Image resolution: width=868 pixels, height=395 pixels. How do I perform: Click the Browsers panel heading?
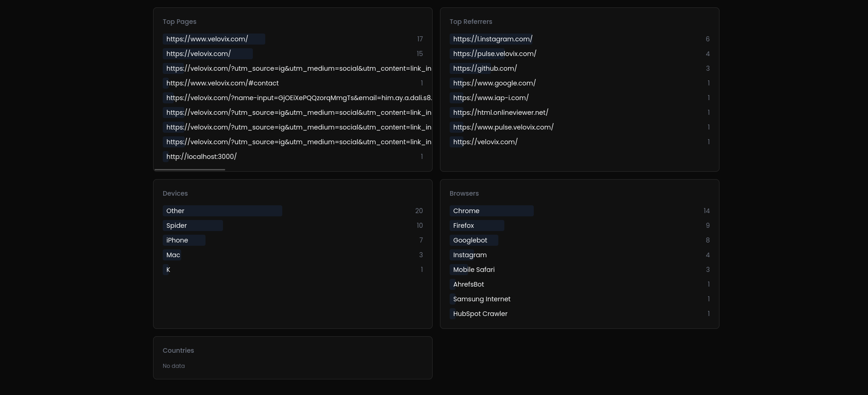(x=464, y=193)
